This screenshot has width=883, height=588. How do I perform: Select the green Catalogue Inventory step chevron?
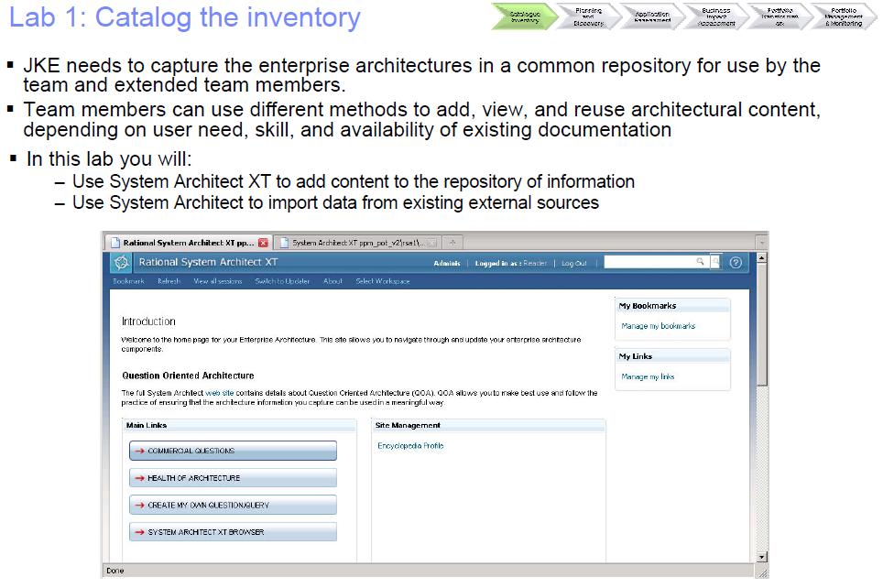pos(525,16)
